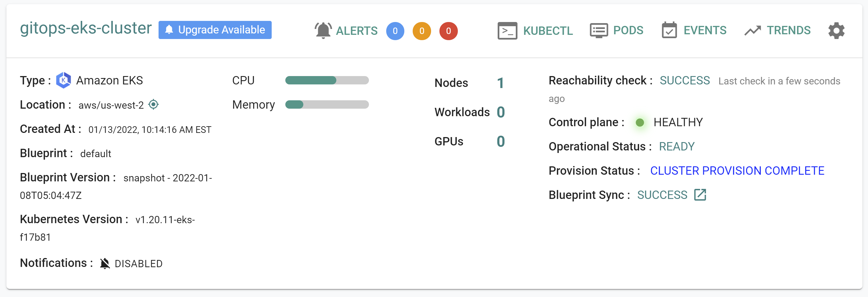
Task: Click the disabled notifications bell icon
Action: tap(105, 263)
